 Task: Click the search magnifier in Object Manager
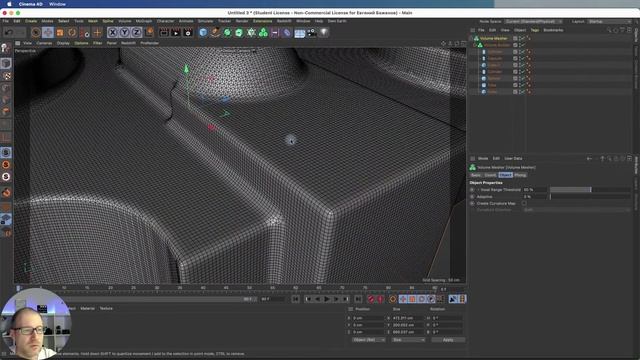click(609, 30)
